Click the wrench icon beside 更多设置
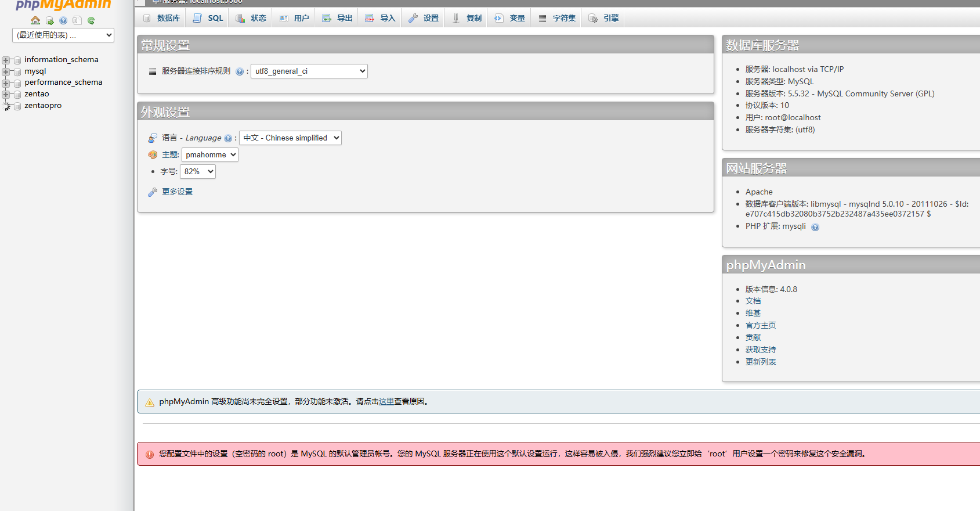The width and height of the screenshot is (980, 511). [153, 192]
